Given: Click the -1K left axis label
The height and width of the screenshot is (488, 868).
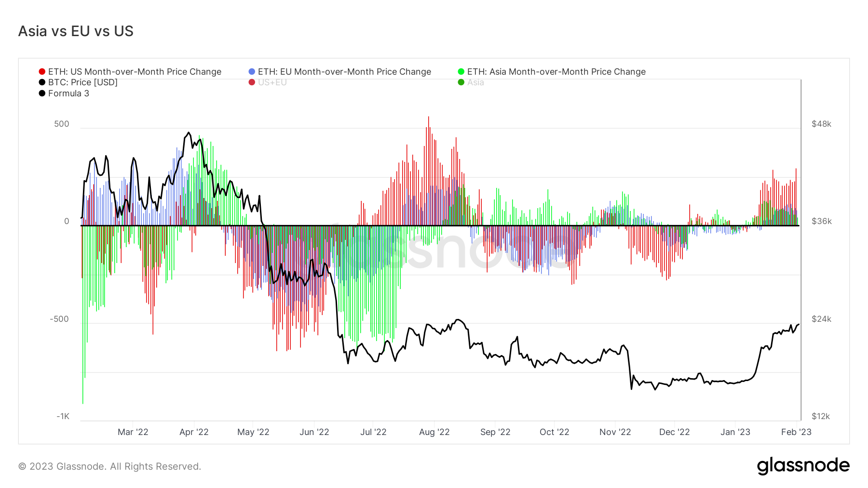Looking at the screenshot, I should coord(63,416).
